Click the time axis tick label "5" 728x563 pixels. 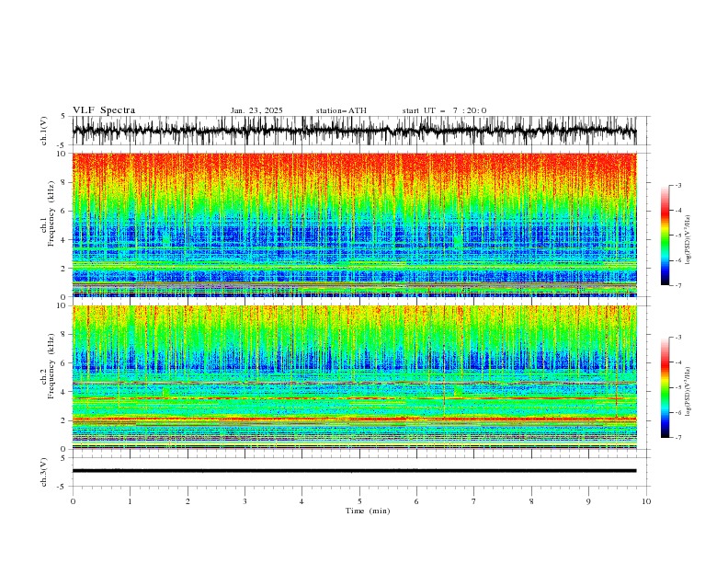[x=359, y=501]
